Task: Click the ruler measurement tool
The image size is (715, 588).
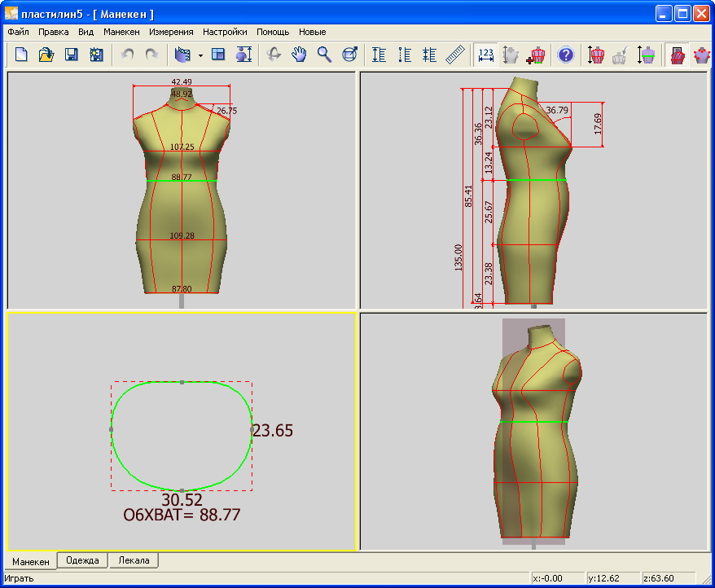Action: click(x=455, y=55)
